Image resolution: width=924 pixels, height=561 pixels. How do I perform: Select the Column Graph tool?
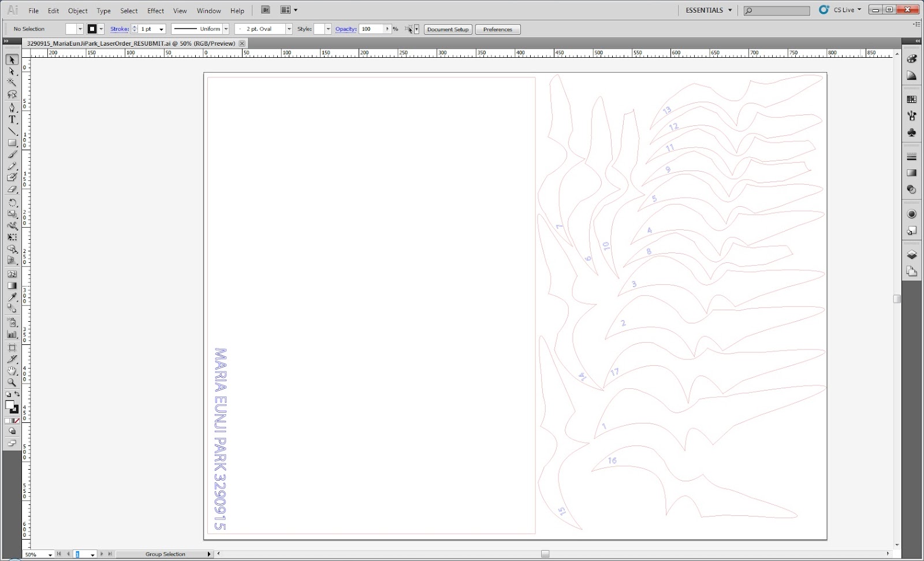click(12, 335)
